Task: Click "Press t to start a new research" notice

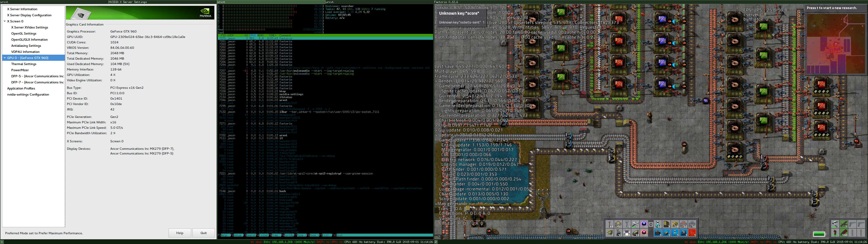Action: click(832, 8)
